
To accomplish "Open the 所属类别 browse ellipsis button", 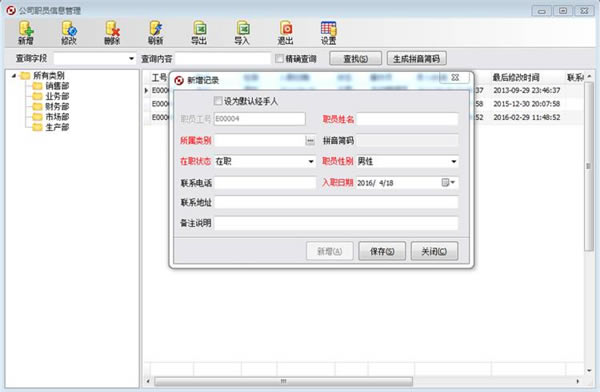I will (310, 141).
